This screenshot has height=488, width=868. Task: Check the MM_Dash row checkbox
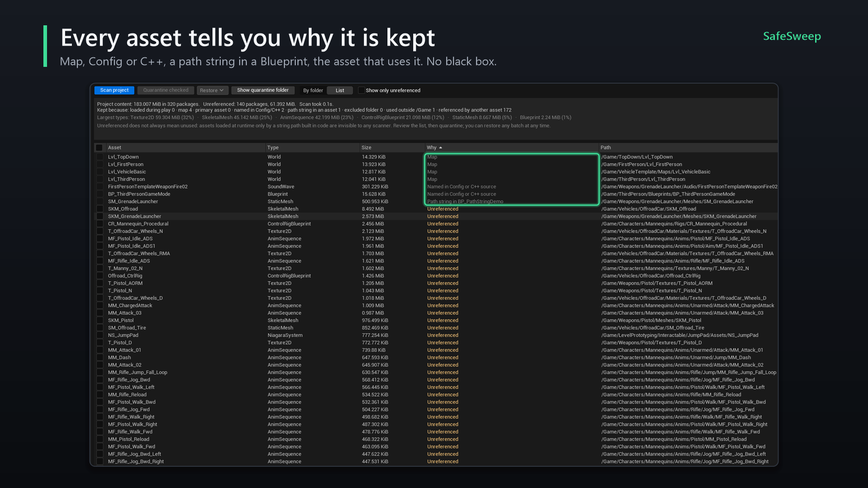[x=100, y=357]
